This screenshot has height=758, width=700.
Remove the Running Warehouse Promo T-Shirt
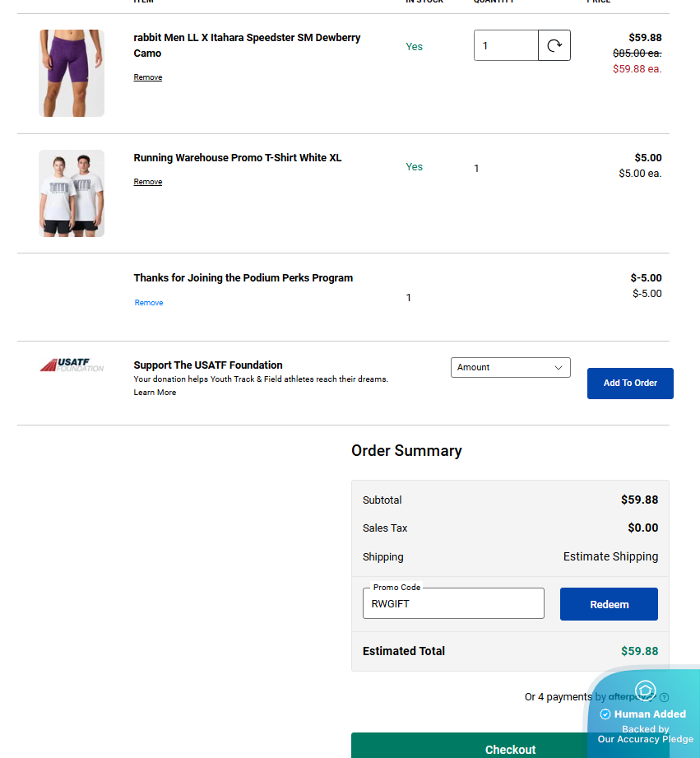click(x=148, y=182)
